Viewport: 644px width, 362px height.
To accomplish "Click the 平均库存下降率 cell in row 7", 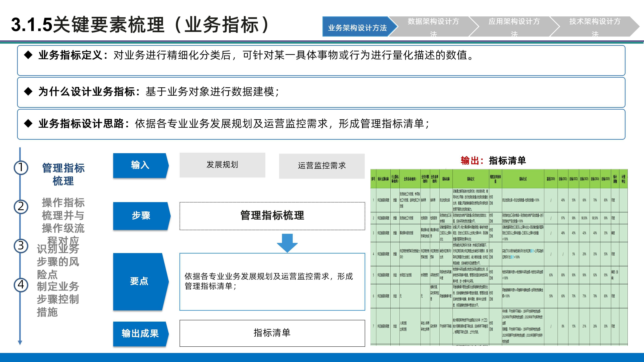I will tap(446, 326).
